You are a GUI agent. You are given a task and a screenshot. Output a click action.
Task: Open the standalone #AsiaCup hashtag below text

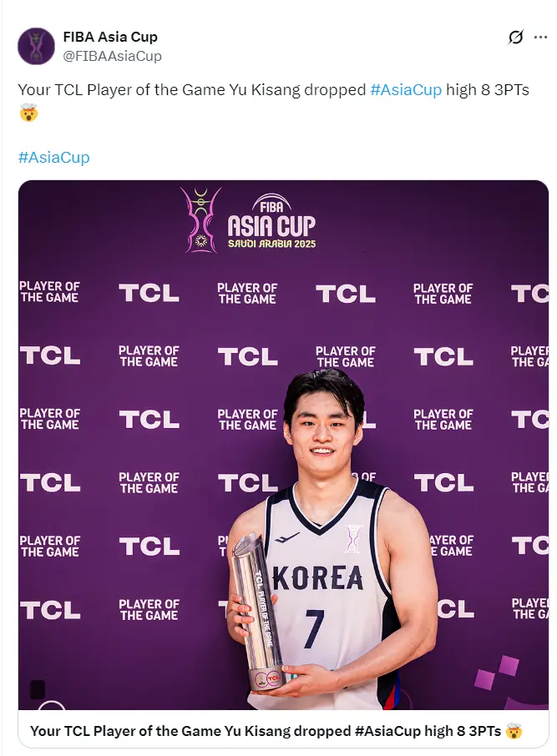53,157
